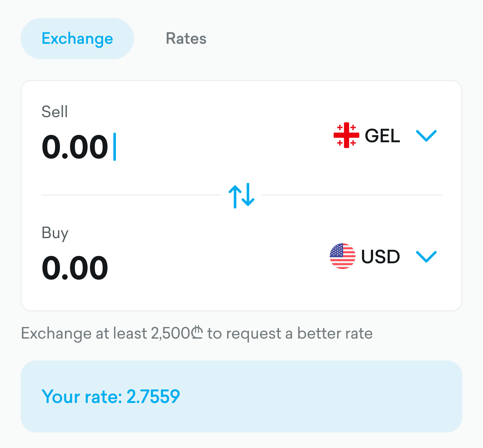The height and width of the screenshot is (448, 483).
Task: Click the 2.7559 rate value
Action: (153, 396)
